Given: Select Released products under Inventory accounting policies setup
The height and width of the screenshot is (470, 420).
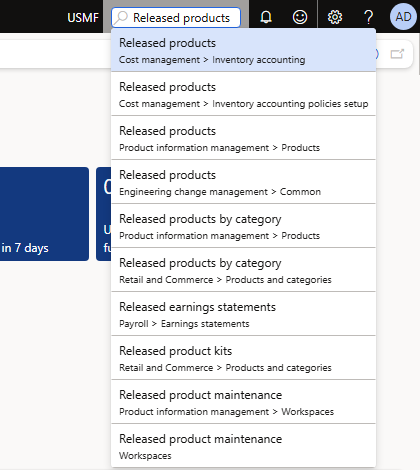Looking at the screenshot, I should pos(243,94).
